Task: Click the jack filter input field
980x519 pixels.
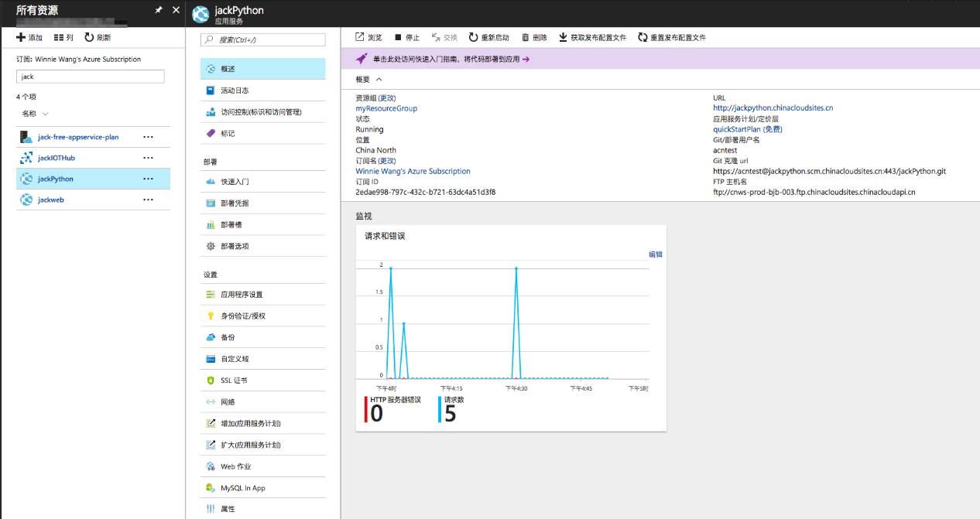Action: pos(91,77)
